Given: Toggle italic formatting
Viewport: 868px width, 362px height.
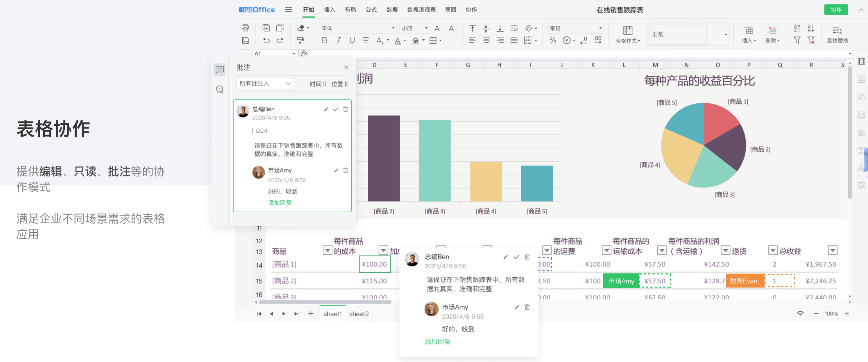Looking at the screenshot, I should [338, 41].
